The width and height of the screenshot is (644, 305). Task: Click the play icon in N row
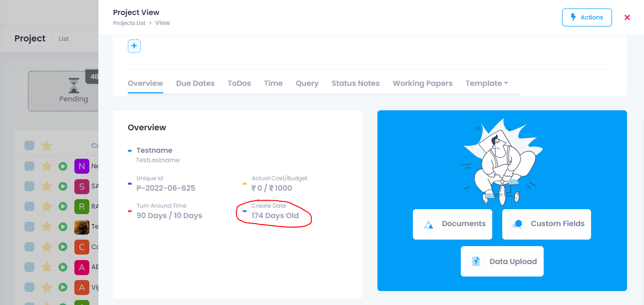point(63,166)
